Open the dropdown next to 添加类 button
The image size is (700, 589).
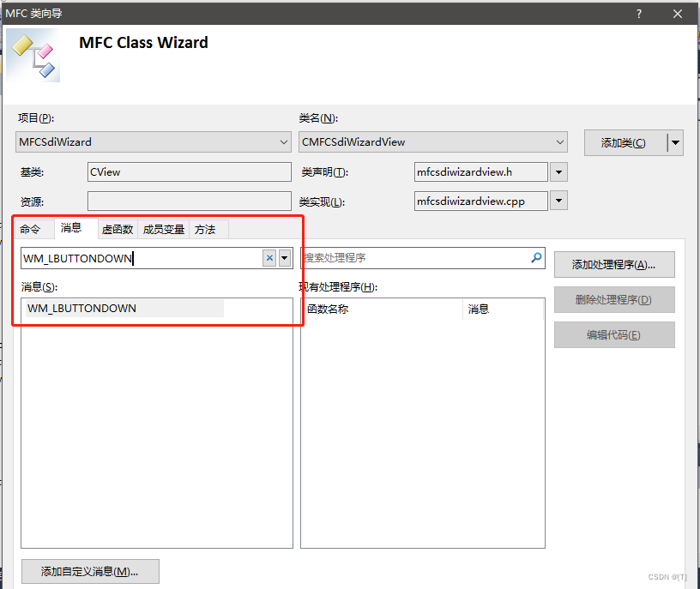click(x=675, y=142)
